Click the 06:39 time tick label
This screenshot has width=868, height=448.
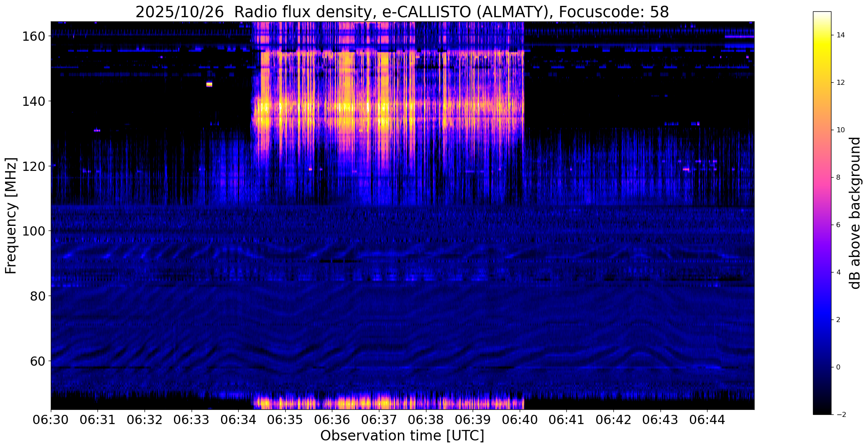coord(473,419)
